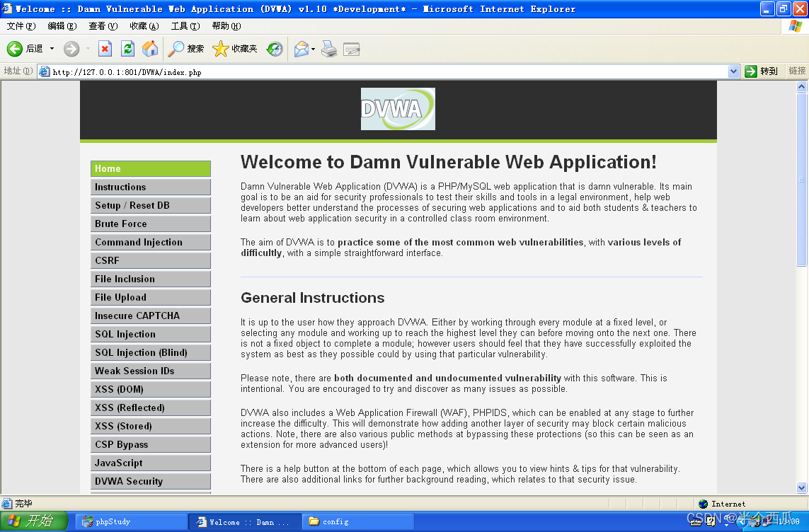Open the Windows 开始 Start button
809x532 pixels.
point(34,521)
